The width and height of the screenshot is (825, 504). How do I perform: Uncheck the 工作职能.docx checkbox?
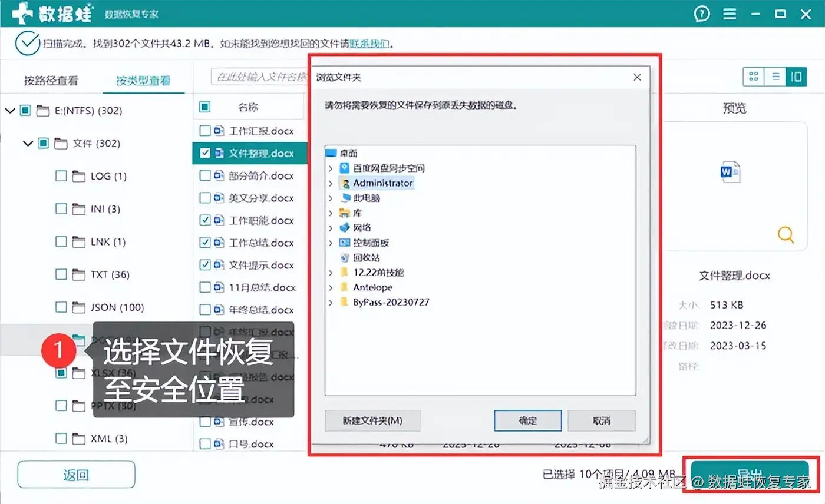(204, 220)
